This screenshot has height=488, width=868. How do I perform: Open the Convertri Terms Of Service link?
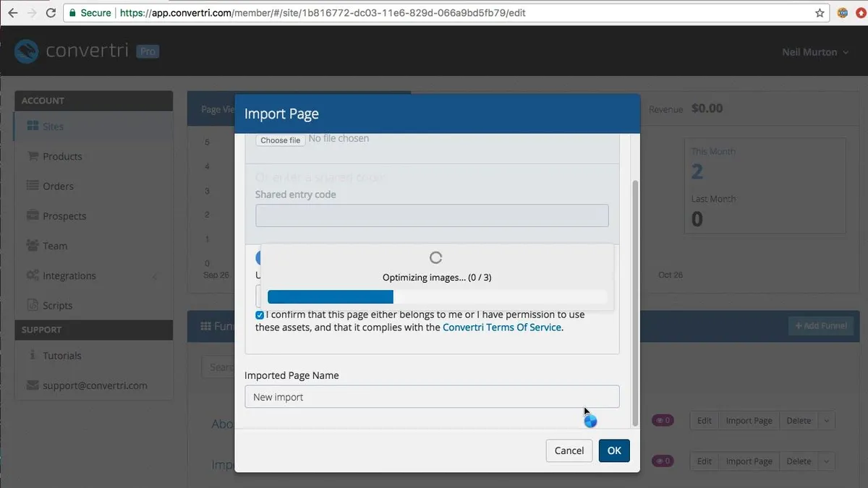[x=502, y=327]
